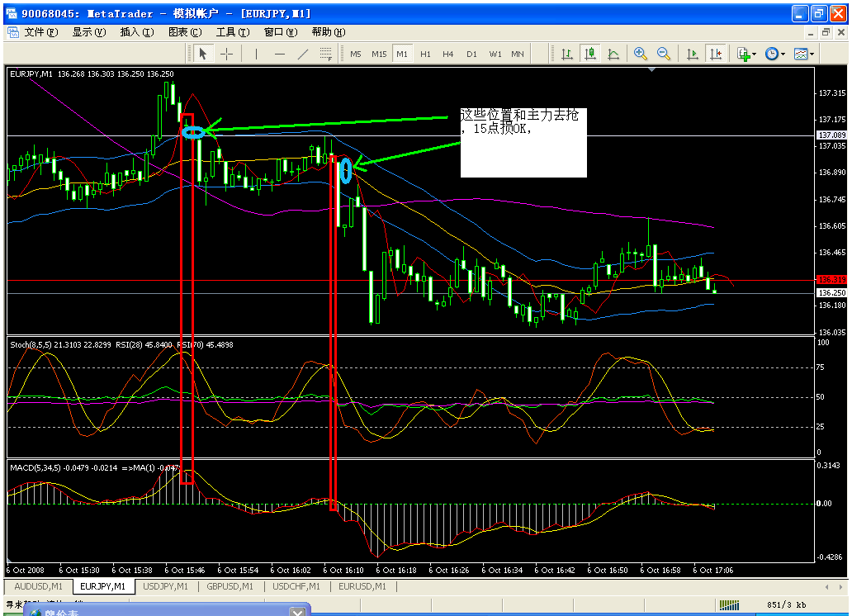852x616 pixels.
Task: Switch to the MN timeframe
Action: point(518,54)
